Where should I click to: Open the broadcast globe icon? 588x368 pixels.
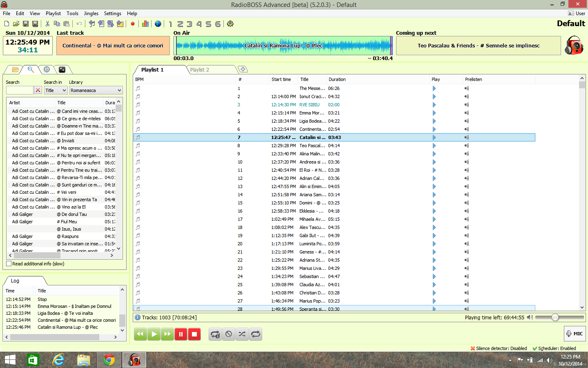[x=158, y=24]
